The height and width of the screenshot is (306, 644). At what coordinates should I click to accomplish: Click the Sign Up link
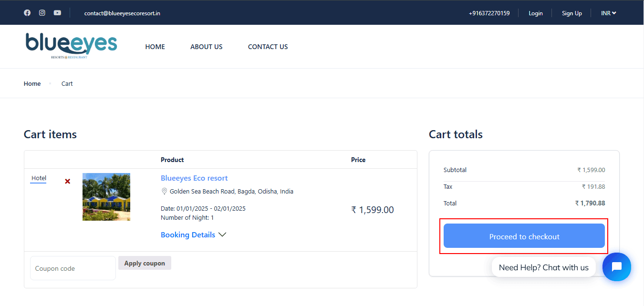click(571, 13)
